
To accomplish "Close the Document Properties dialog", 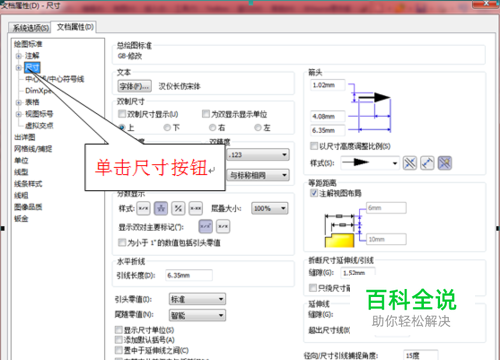I will pyautogui.click(x=485, y=4).
